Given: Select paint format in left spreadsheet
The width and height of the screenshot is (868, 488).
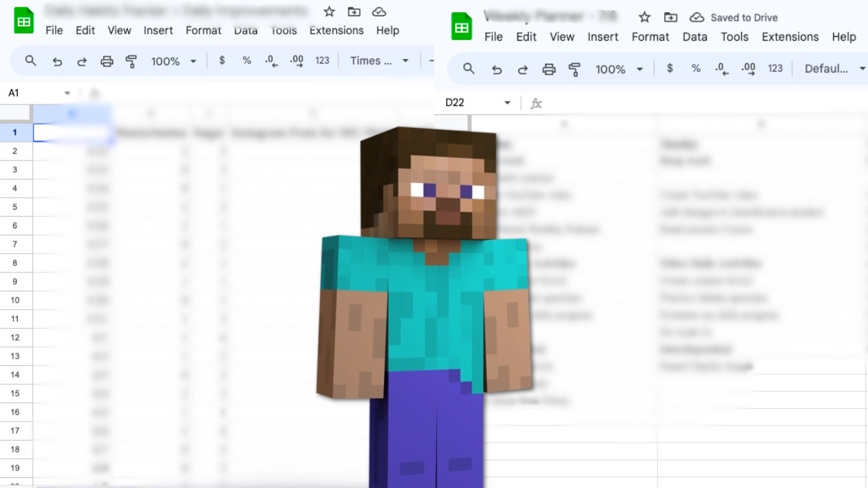Looking at the screenshot, I should [132, 61].
